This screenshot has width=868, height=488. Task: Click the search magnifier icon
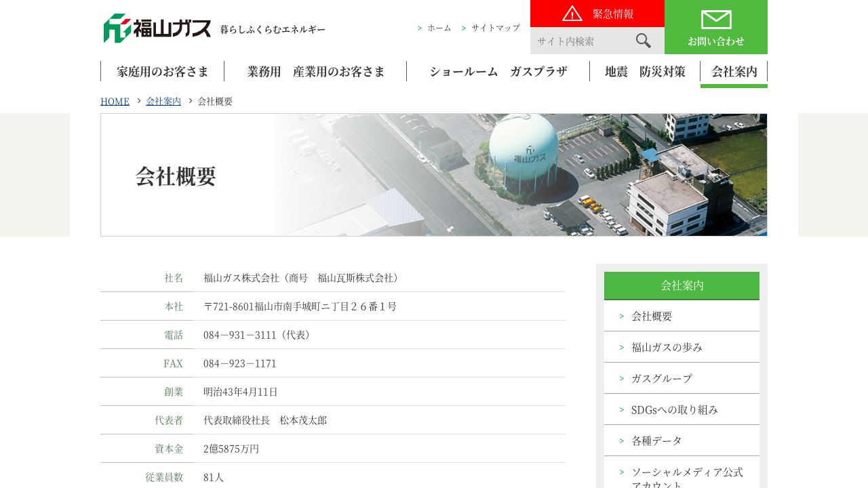[x=643, y=41]
